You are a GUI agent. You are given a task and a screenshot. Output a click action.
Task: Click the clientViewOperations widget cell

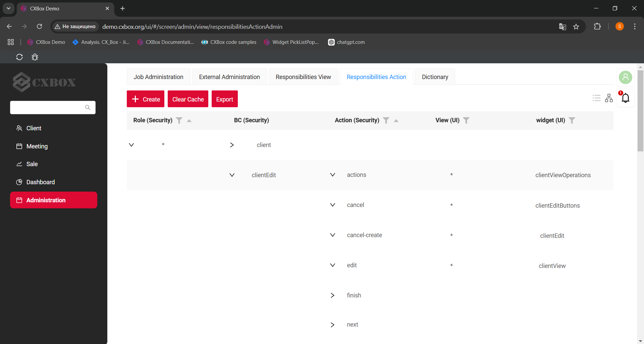coord(563,175)
